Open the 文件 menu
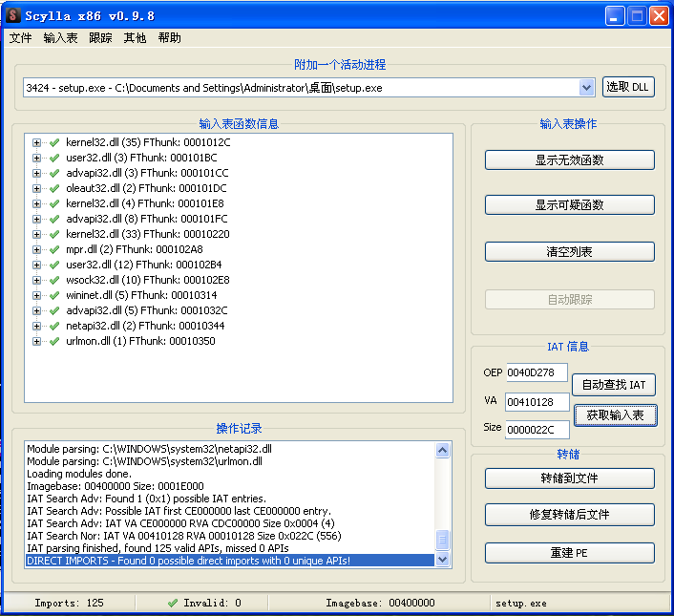The image size is (674, 616). pyautogui.click(x=21, y=38)
